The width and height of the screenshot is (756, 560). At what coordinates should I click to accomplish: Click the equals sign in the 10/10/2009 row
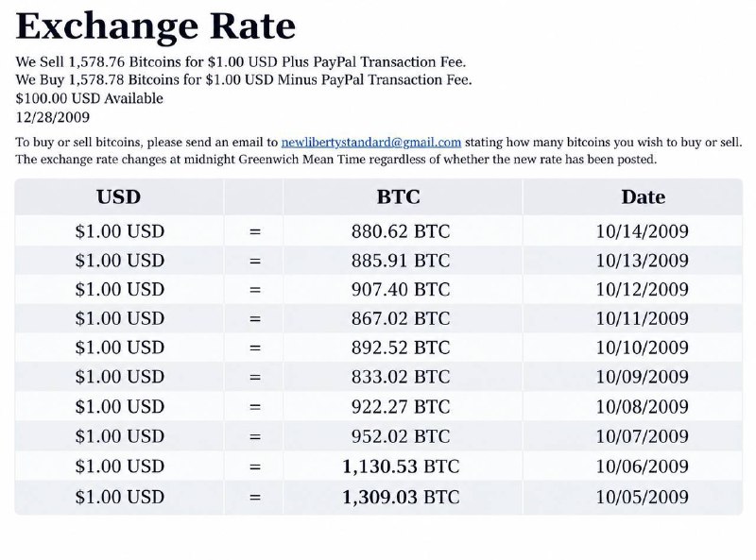point(255,348)
